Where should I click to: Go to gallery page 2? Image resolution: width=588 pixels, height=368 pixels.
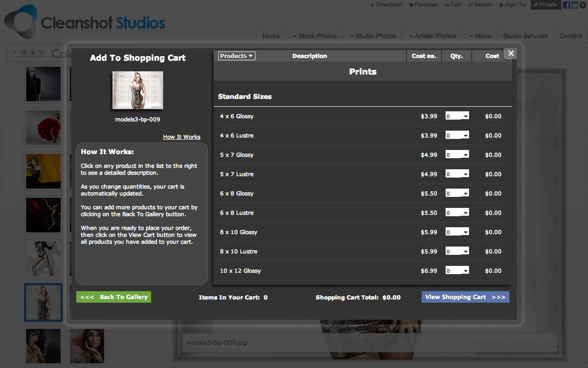[24, 53]
